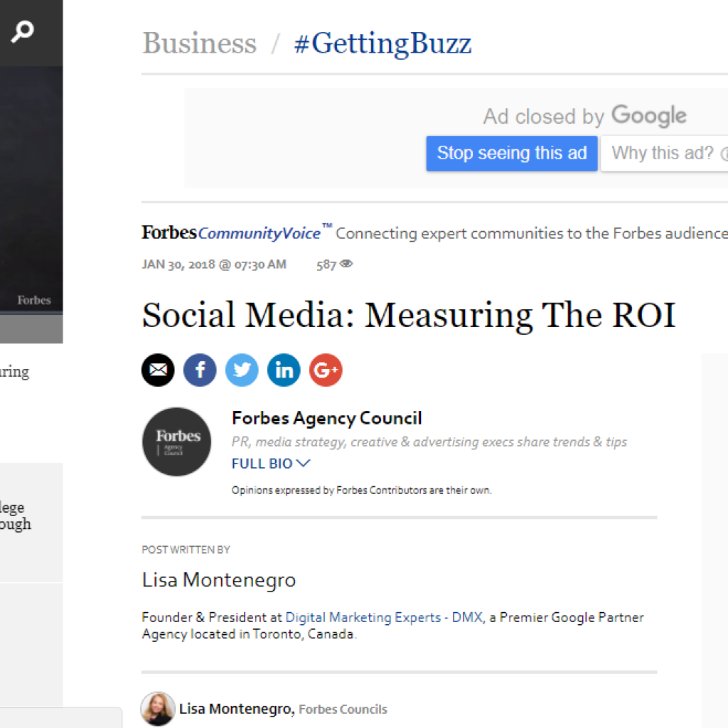Open the Forbes Councils link

[x=343, y=710]
